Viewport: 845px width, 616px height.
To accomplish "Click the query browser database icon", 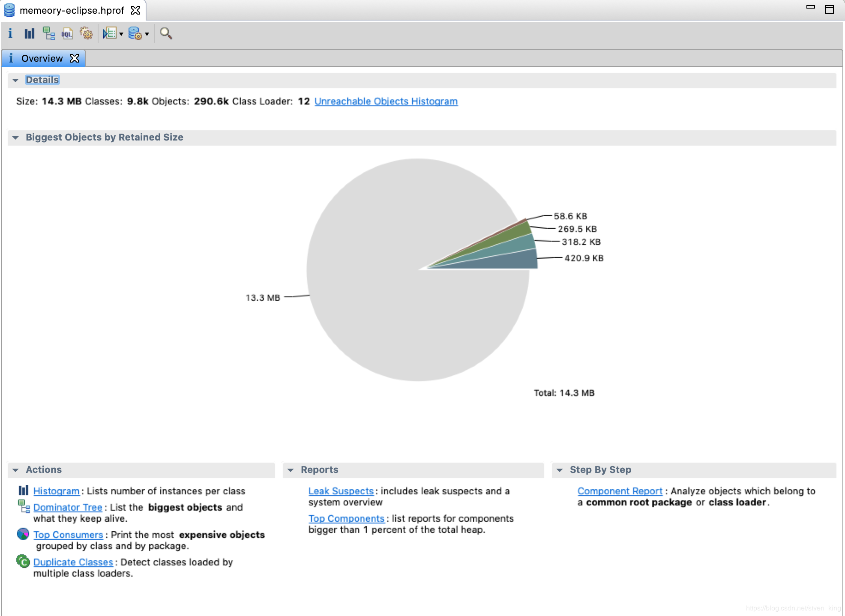I will click(x=135, y=33).
